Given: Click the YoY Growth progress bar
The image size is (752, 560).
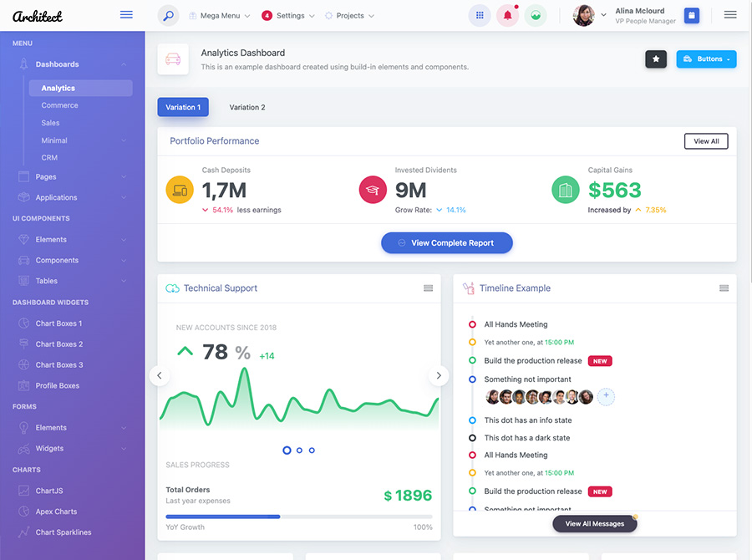Looking at the screenshot, I should [x=298, y=517].
